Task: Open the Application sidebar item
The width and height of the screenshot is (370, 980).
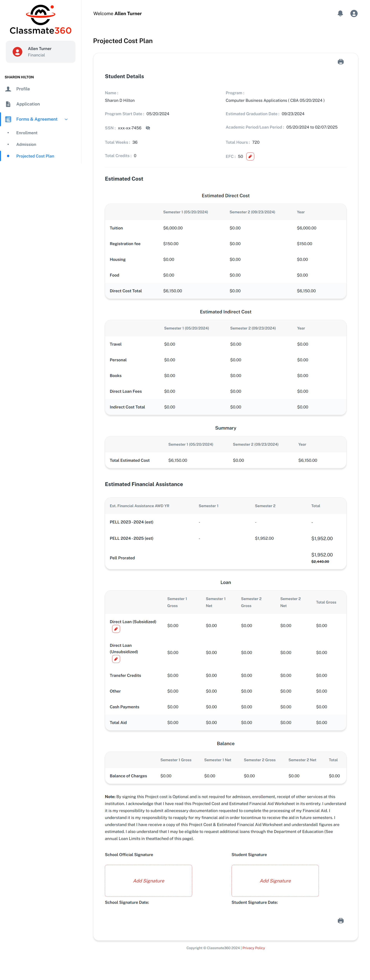Action: (x=28, y=104)
